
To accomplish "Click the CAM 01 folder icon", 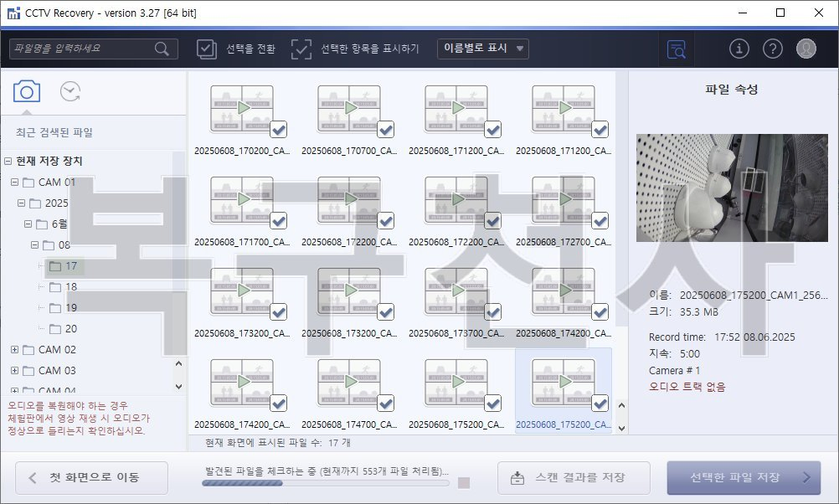I will [x=28, y=183].
